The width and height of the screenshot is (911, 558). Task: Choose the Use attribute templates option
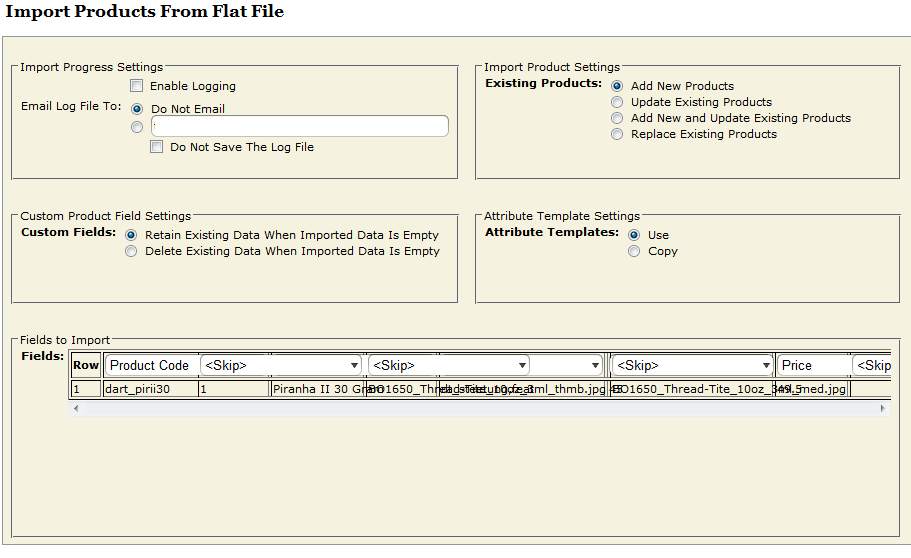click(634, 235)
